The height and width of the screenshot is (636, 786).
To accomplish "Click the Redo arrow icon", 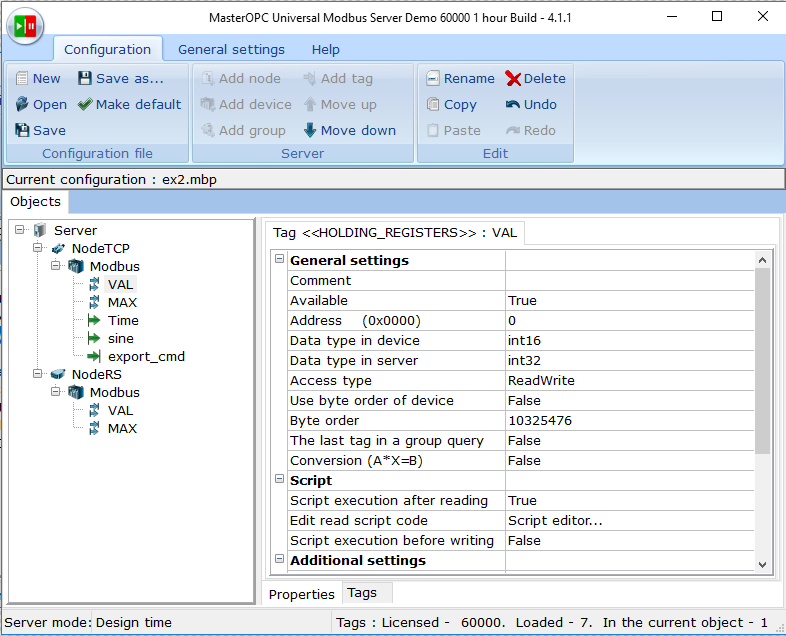I will coord(513,130).
